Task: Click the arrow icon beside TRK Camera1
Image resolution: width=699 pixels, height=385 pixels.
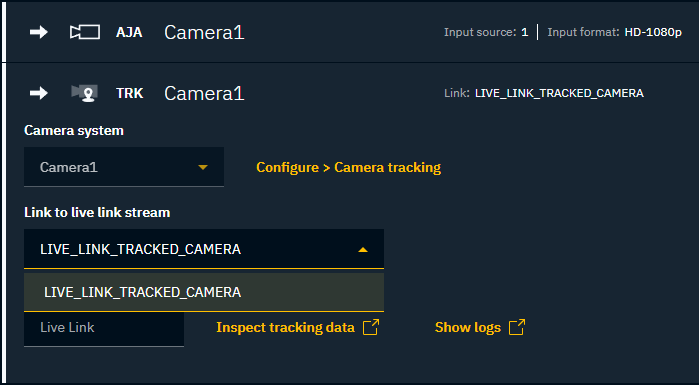Action: pyautogui.click(x=39, y=93)
